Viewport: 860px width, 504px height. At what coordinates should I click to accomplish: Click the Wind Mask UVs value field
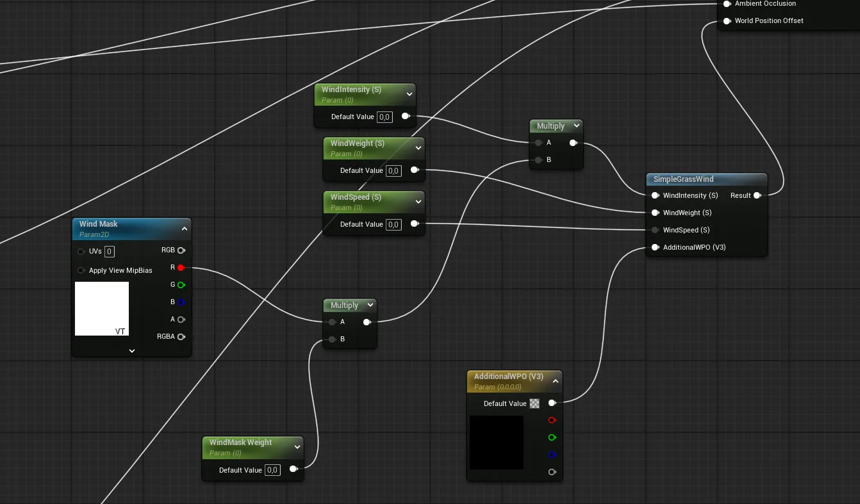pyautogui.click(x=110, y=252)
